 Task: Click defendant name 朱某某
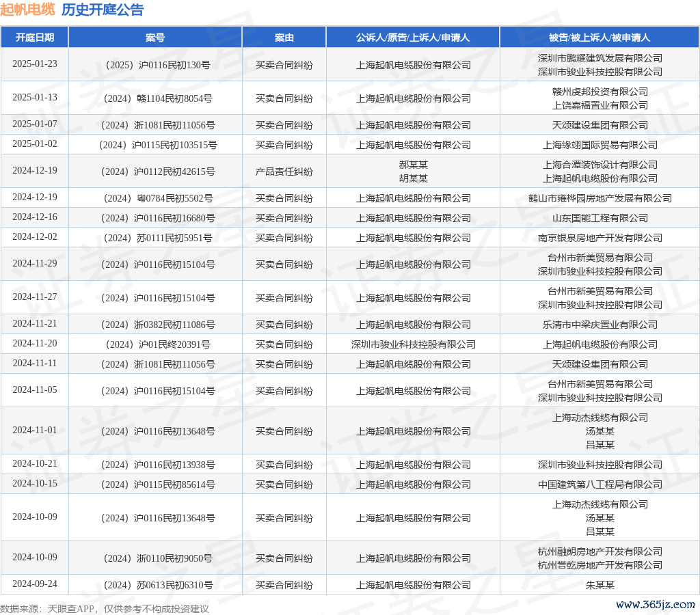(600, 585)
